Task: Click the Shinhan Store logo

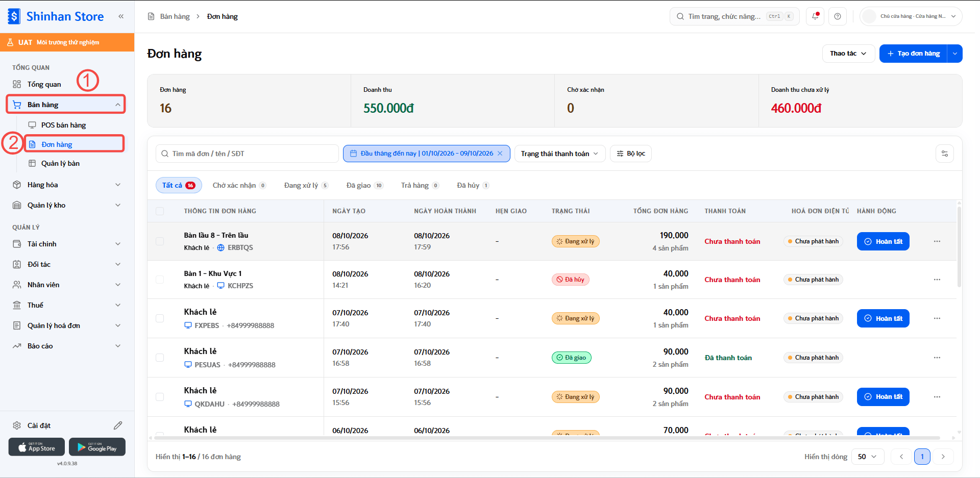Action: click(56, 16)
